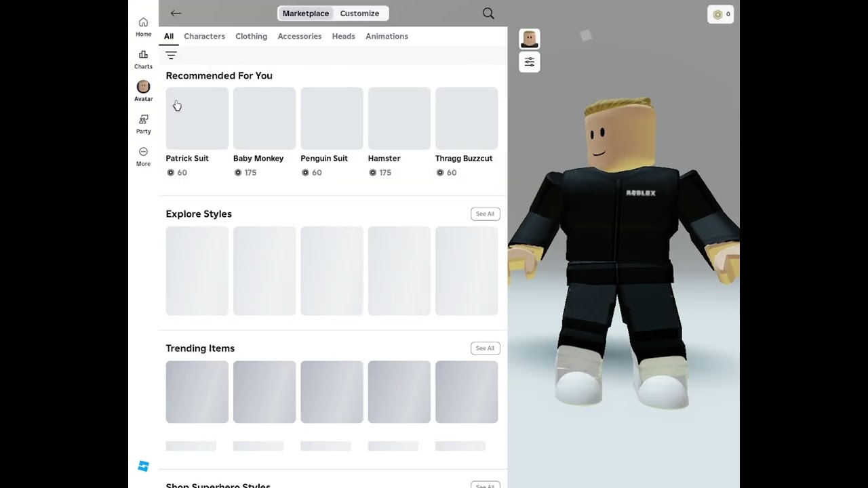This screenshot has height=488, width=868.
Task: Click the Recommended For You heading
Action: [219, 76]
